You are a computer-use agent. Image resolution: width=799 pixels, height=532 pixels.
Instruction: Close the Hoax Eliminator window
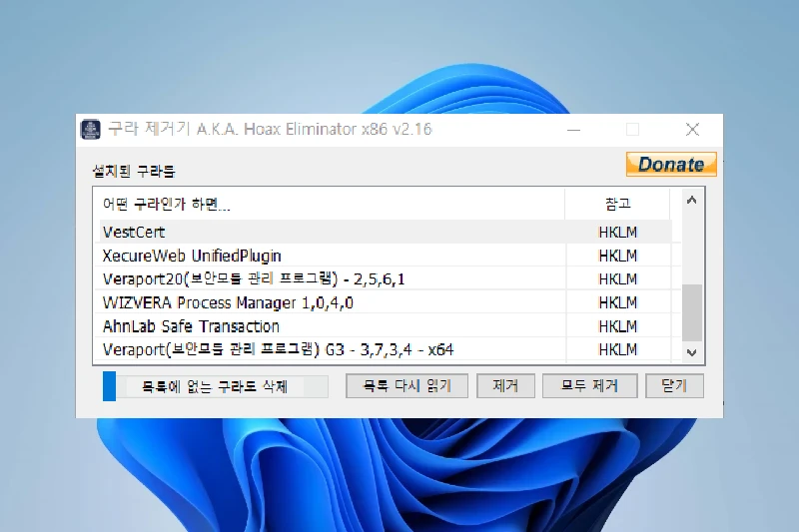pyautogui.click(x=692, y=130)
